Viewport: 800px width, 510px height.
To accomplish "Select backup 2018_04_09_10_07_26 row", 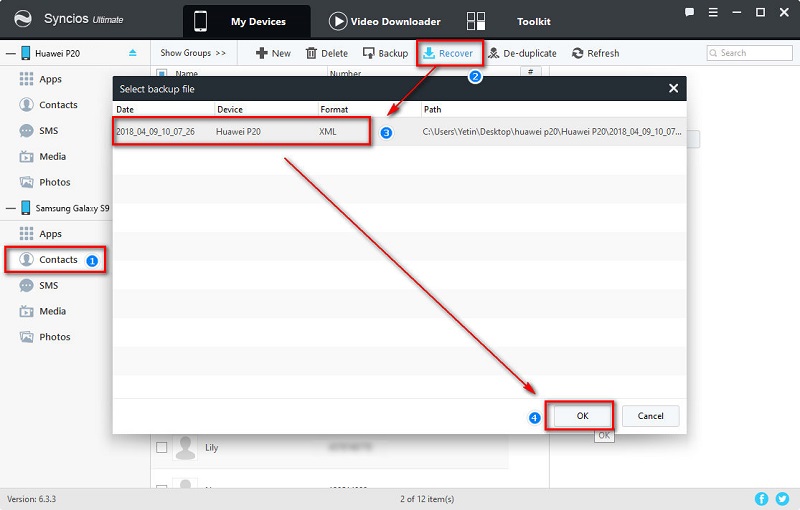I will tap(399, 132).
